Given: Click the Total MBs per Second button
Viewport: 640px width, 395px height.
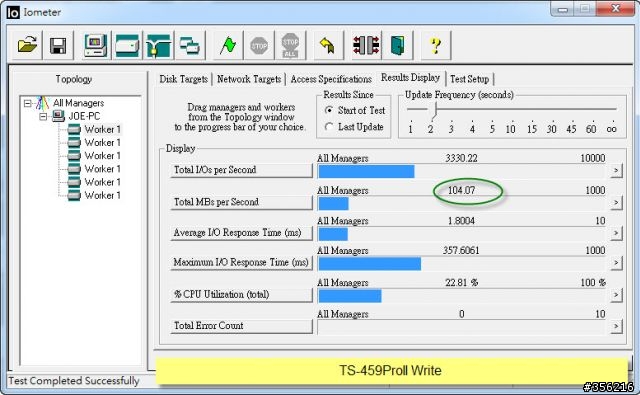Looking at the screenshot, I should (241, 202).
